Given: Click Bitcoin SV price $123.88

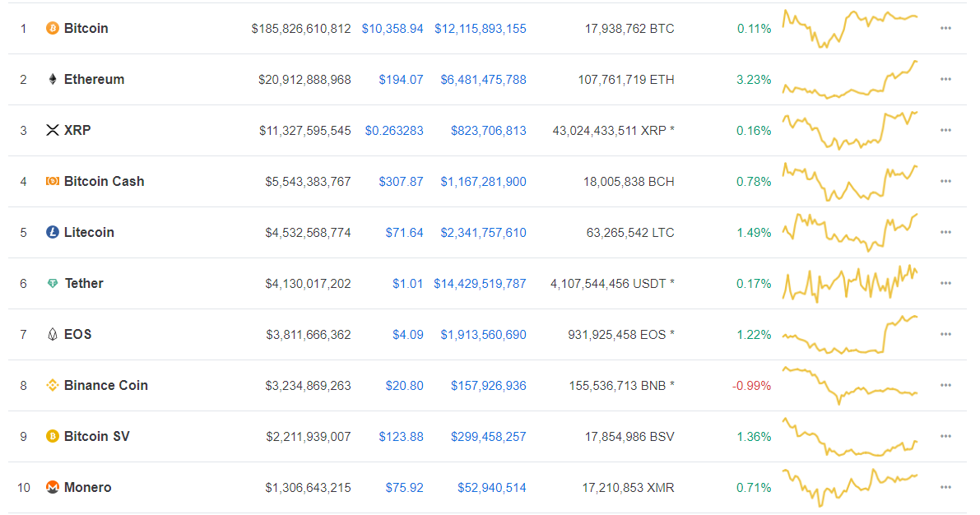Looking at the screenshot, I should click(x=402, y=437).
